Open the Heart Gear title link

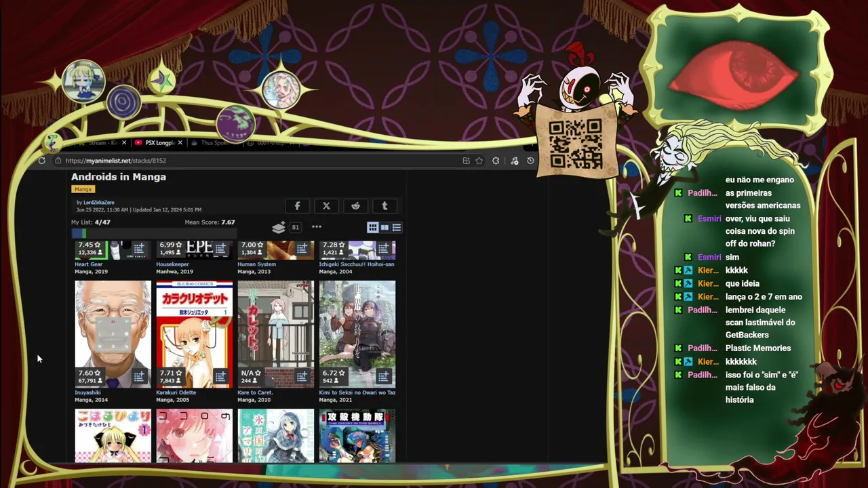[89, 264]
